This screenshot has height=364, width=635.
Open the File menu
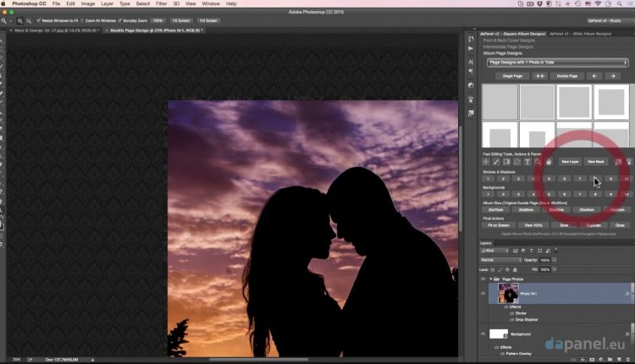click(56, 3)
